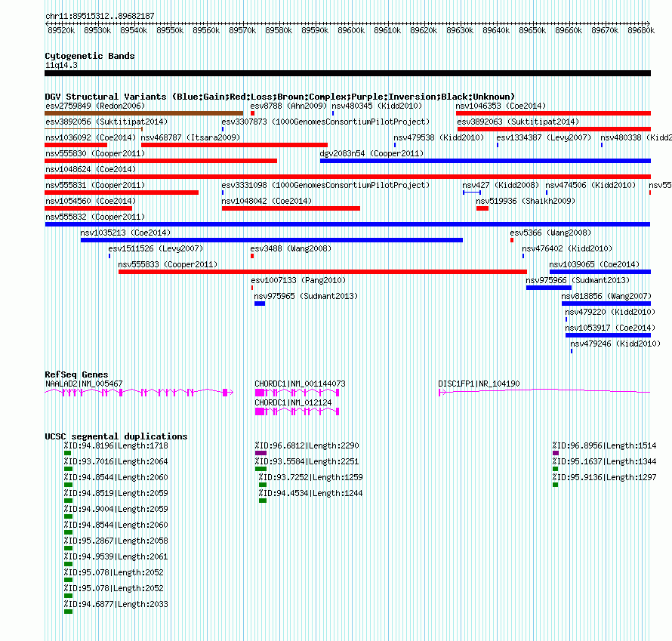Open the DISC1FP1|NR_104190 gene label
Screen dimensions: 672x641
[479, 384]
